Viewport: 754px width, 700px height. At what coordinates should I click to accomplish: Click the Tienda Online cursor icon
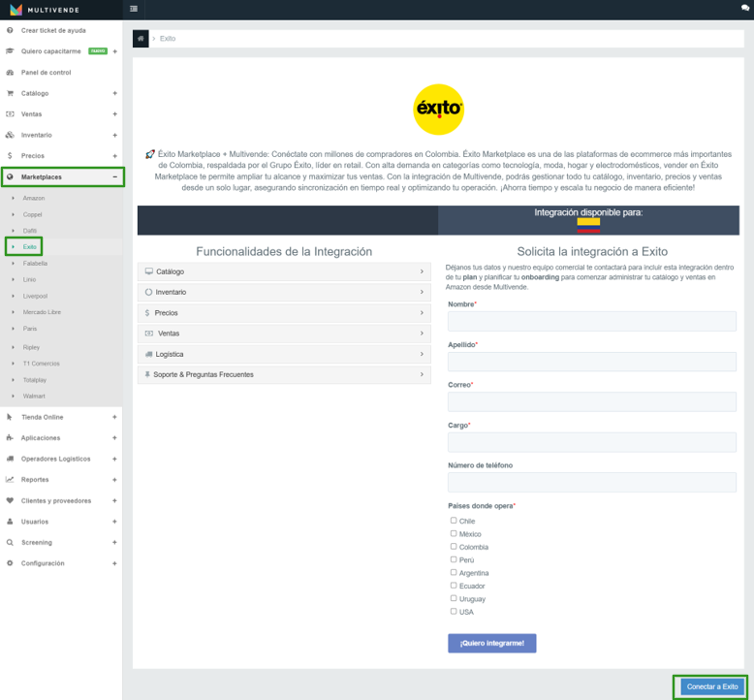point(10,417)
